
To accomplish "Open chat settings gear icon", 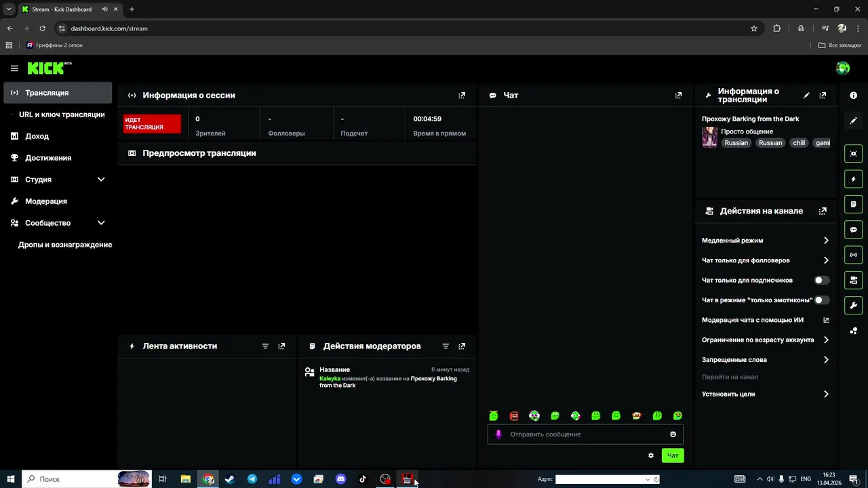I will click(x=651, y=455).
